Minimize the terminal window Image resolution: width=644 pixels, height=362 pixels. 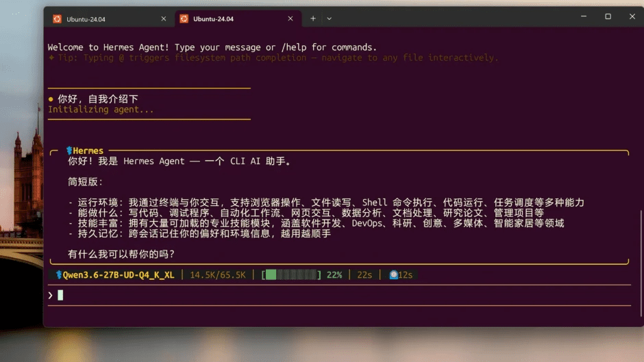(584, 16)
